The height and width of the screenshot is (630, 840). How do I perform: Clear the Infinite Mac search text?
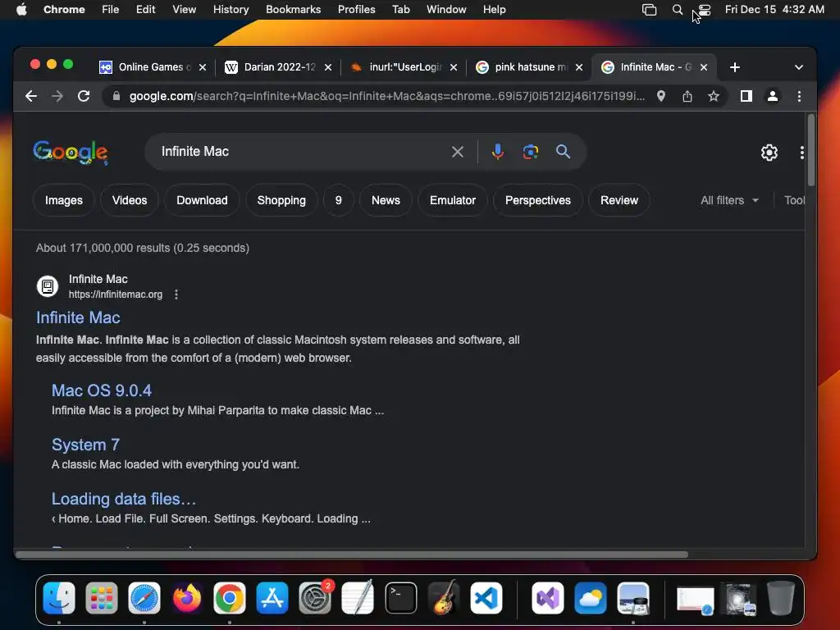(458, 152)
